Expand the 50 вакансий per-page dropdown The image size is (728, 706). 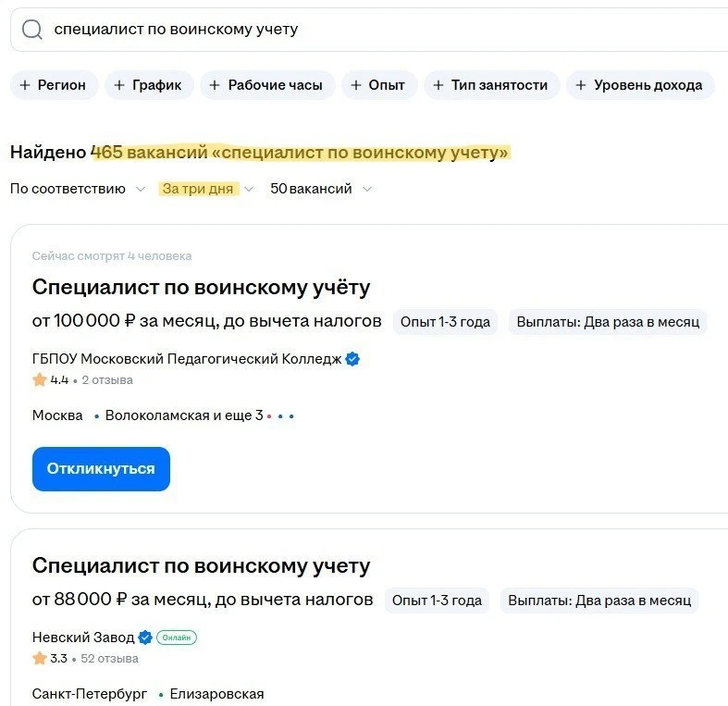coord(321,189)
